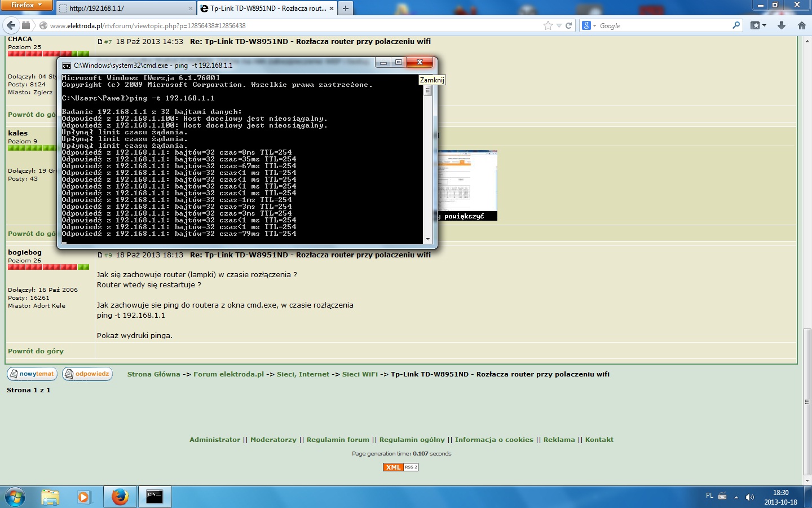
Task: Go to the Firefox home page
Action: coord(801,25)
